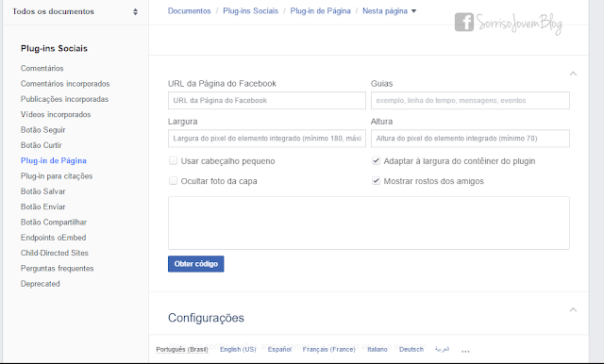
Task: Collapse the Configurações section chevron
Action: point(573,309)
